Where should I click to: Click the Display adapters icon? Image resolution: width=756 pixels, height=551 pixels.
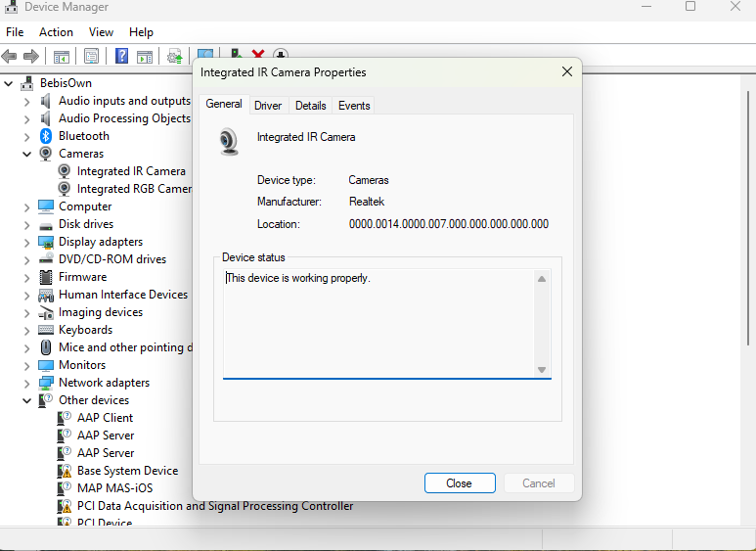pyautogui.click(x=46, y=242)
